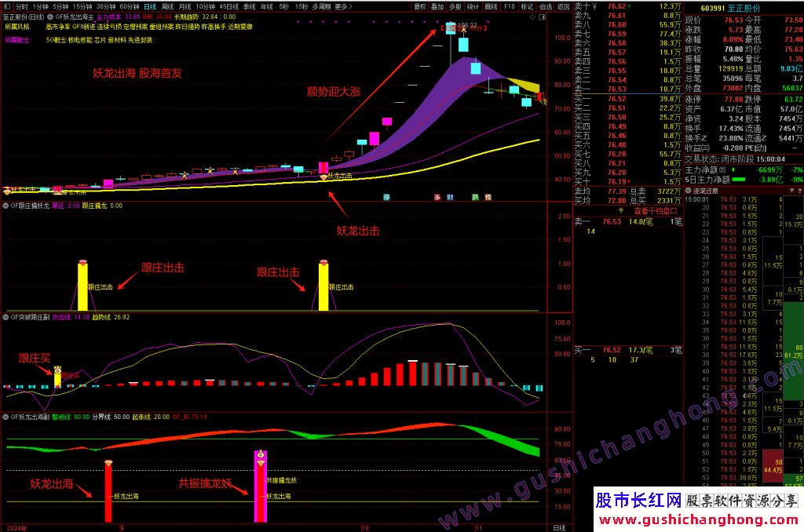Click the lightning bolt icon by 查看千档盘口
Image resolution: width=804 pixels, height=532 pixels.
click(621, 210)
